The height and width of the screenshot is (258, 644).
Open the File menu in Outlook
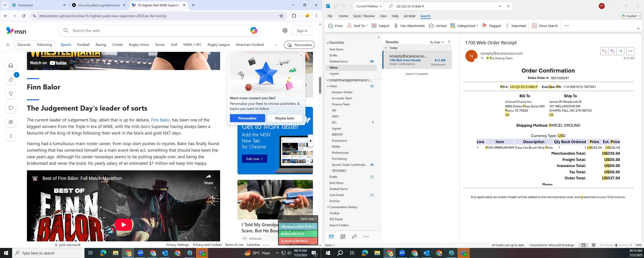(x=330, y=16)
